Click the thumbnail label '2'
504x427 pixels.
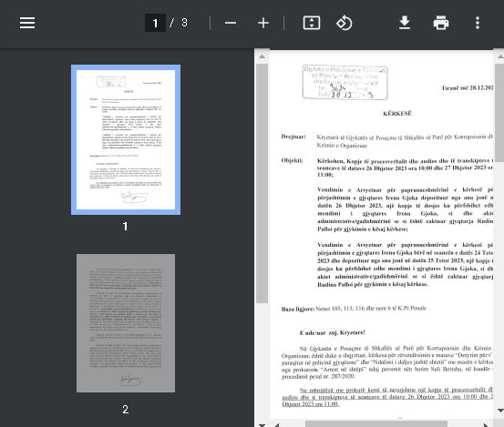pyautogui.click(x=126, y=410)
